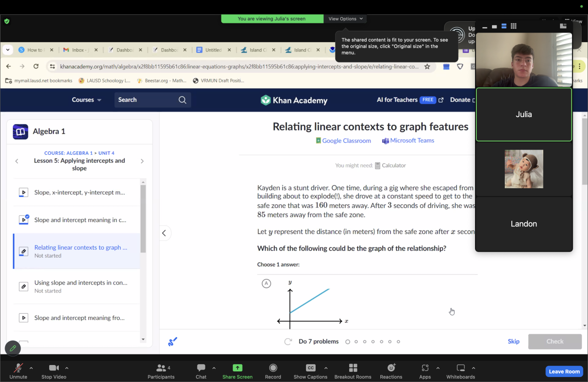Close the Inbox browser tab
Screen dimensions: 588x382
pyautogui.click(x=96, y=50)
